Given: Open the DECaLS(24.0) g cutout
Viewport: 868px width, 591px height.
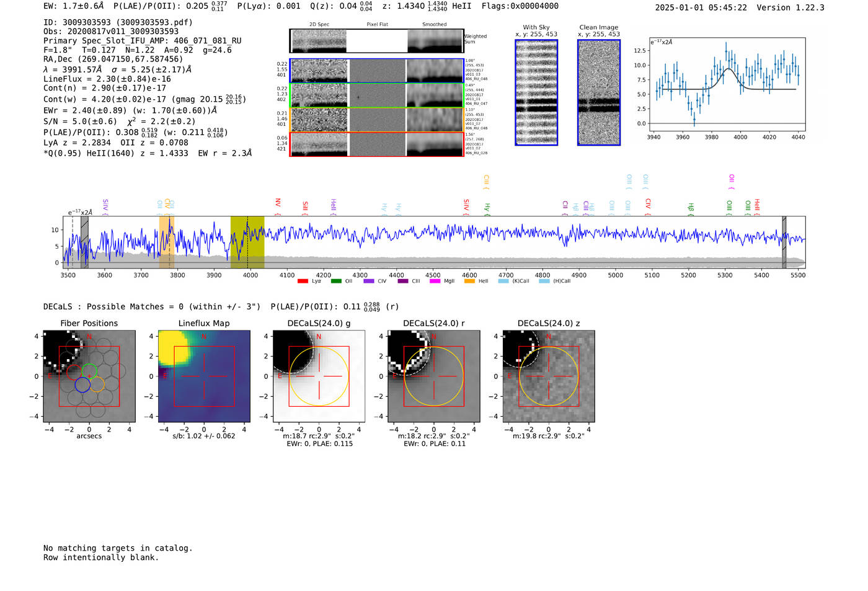Looking at the screenshot, I should coord(319,376).
